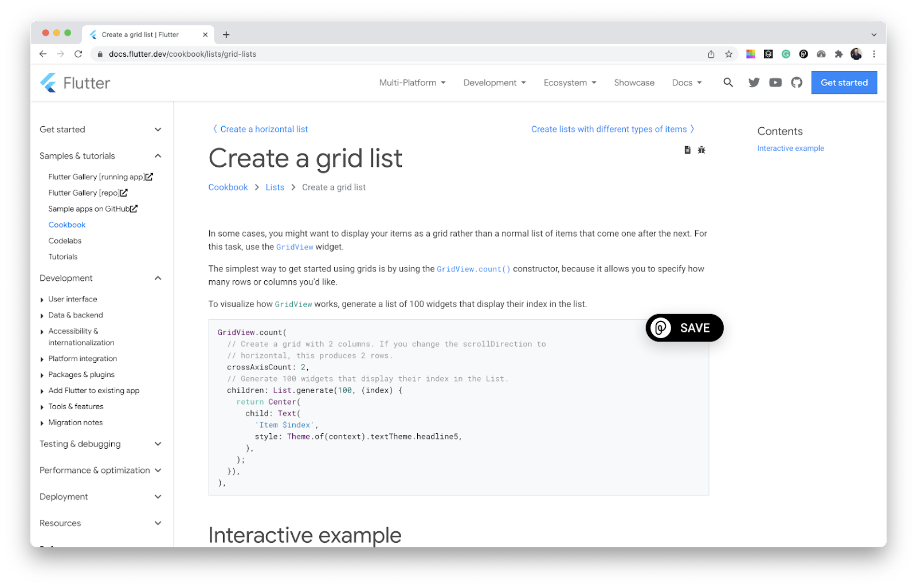Open the Grammarly extension icon
Screen dimensions: 917x588
[786, 54]
